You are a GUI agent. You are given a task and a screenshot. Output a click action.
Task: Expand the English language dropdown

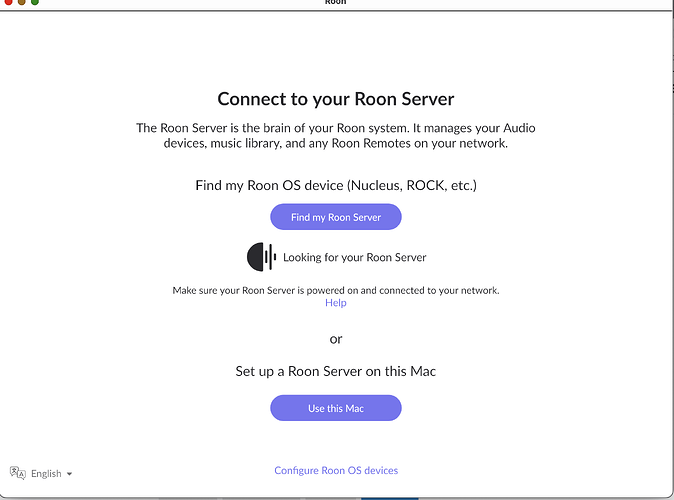coord(41,473)
